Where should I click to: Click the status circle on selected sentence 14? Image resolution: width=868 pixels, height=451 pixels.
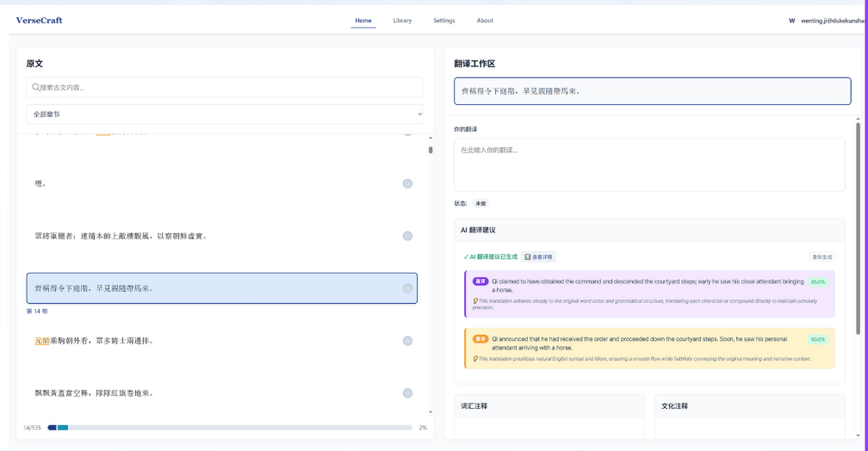pos(407,288)
